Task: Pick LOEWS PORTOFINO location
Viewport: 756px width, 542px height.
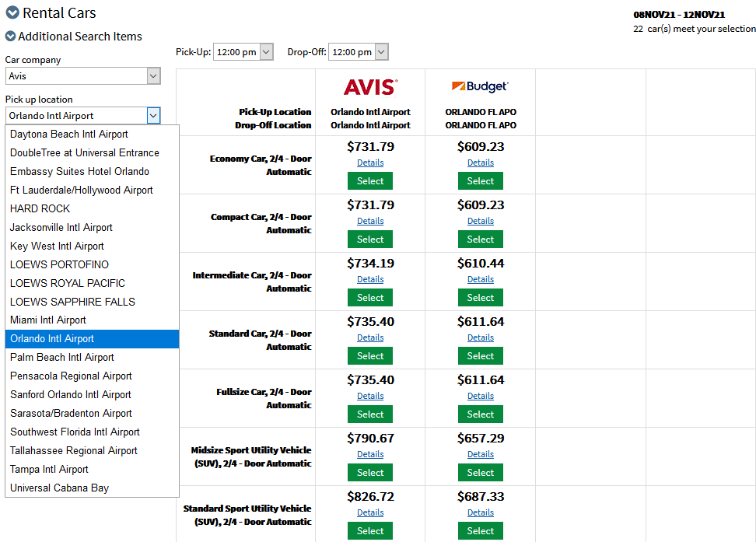Action: click(92, 264)
